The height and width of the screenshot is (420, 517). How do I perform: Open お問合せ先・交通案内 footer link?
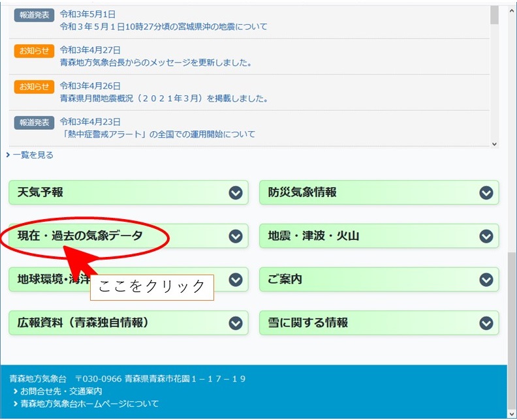click(x=61, y=391)
